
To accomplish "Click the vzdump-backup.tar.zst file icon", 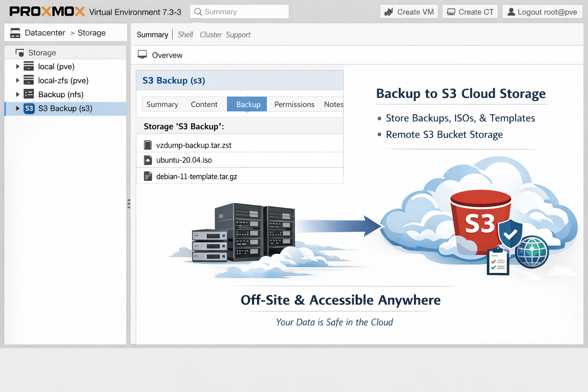I will tap(148, 145).
